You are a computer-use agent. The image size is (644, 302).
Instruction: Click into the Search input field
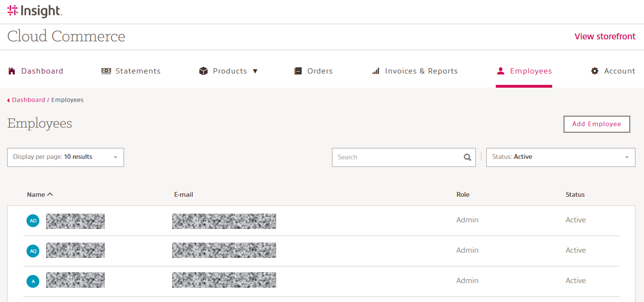tap(397, 157)
